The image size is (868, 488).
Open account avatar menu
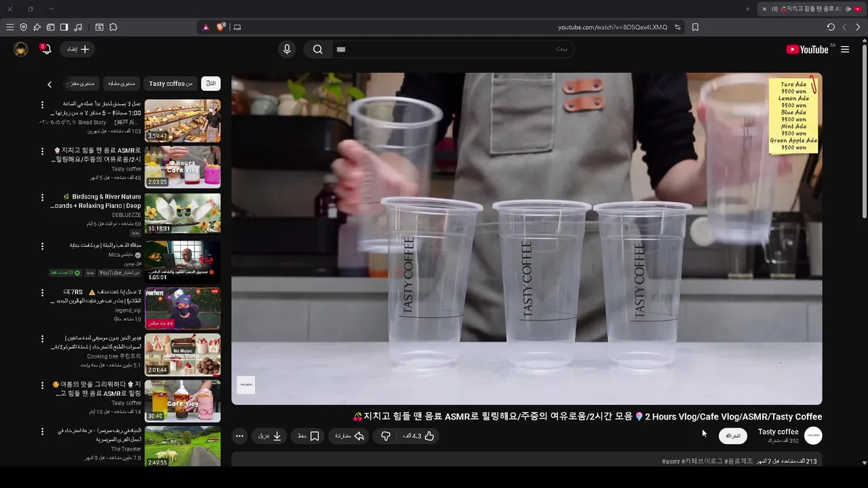[21, 49]
